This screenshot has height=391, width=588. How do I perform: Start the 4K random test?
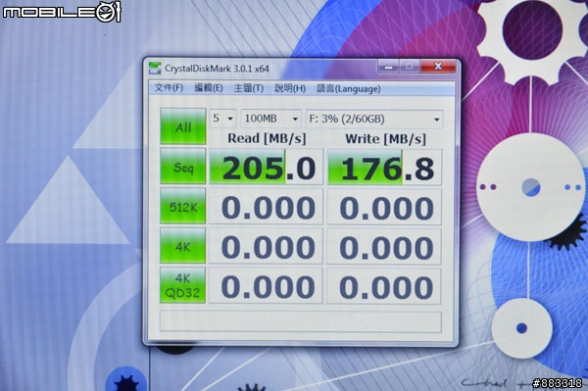click(x=183, y=246)
